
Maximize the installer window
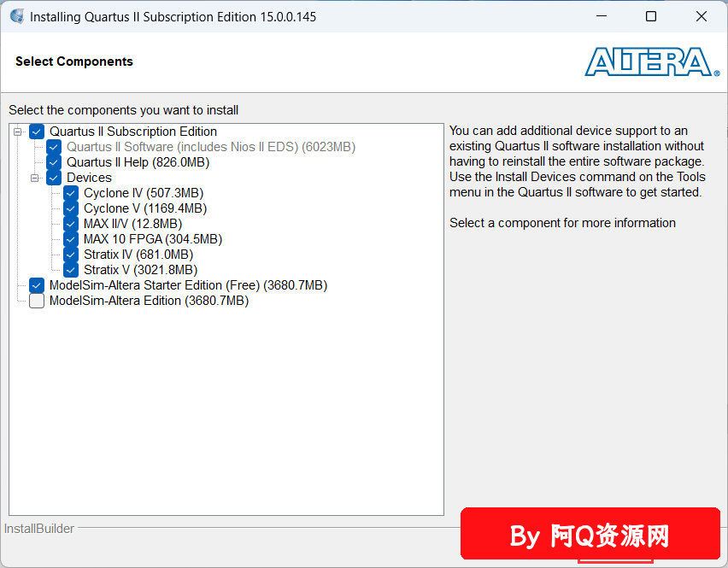click(x=651, y=16)
